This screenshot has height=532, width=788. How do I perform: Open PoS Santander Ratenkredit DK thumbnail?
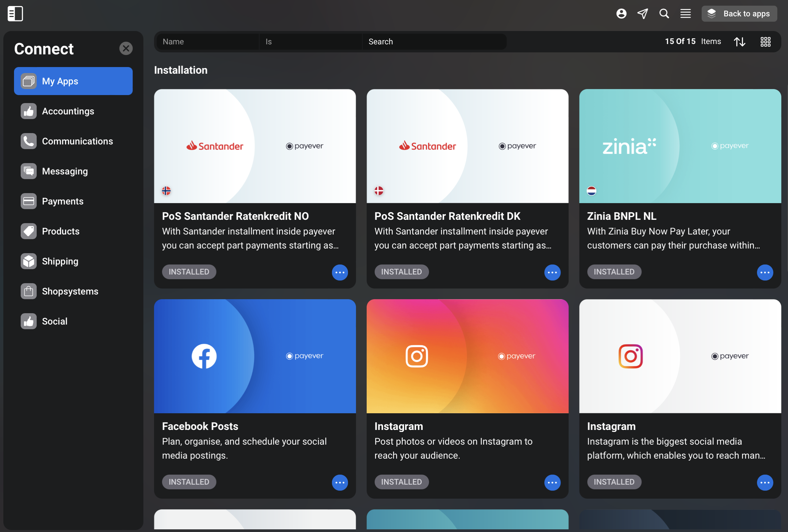[467, 146]
